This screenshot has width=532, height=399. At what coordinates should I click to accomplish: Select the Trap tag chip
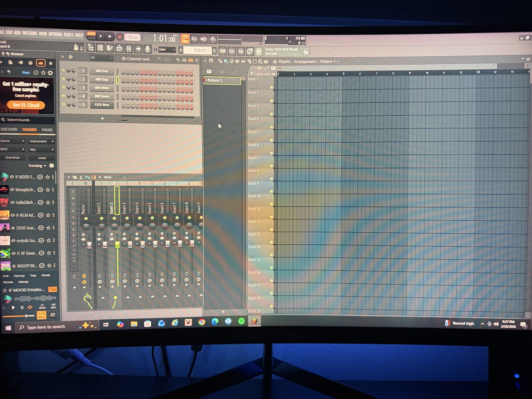tap(33, 276)
